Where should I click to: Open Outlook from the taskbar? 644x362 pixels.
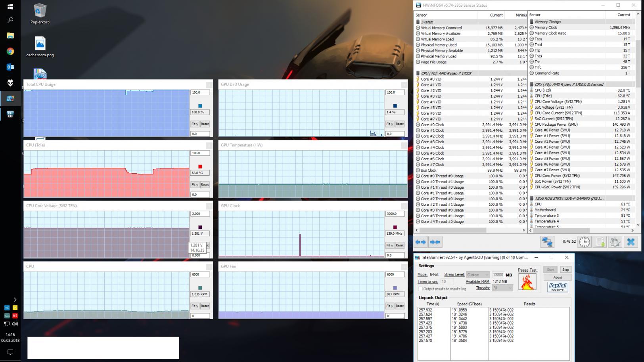(10, 67)
